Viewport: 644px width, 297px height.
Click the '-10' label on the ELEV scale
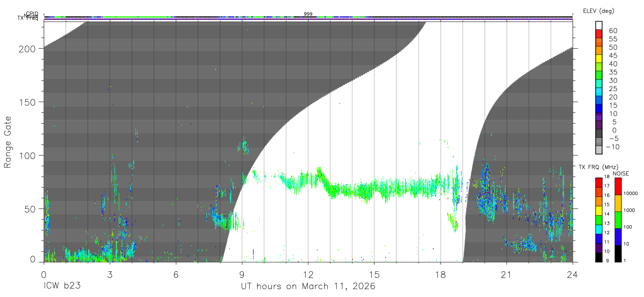tap(613, 147)
